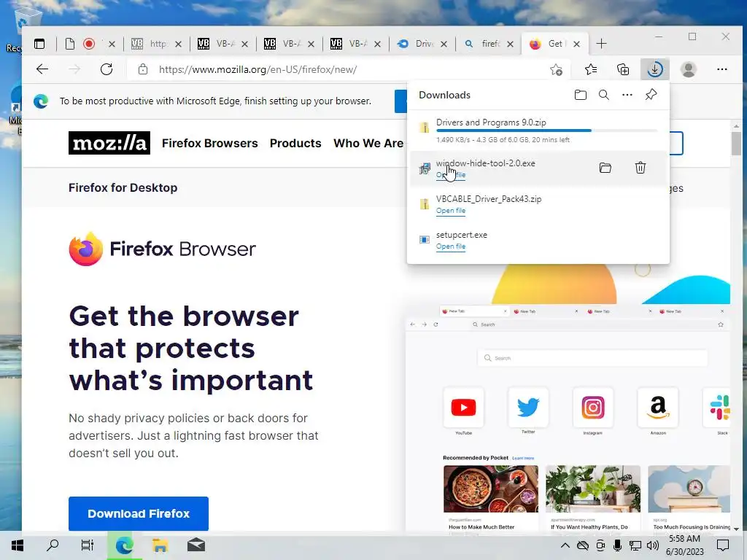Open the tab actions menu icon
This screenshot has width=747, height=560.
(x=39, y=44)
